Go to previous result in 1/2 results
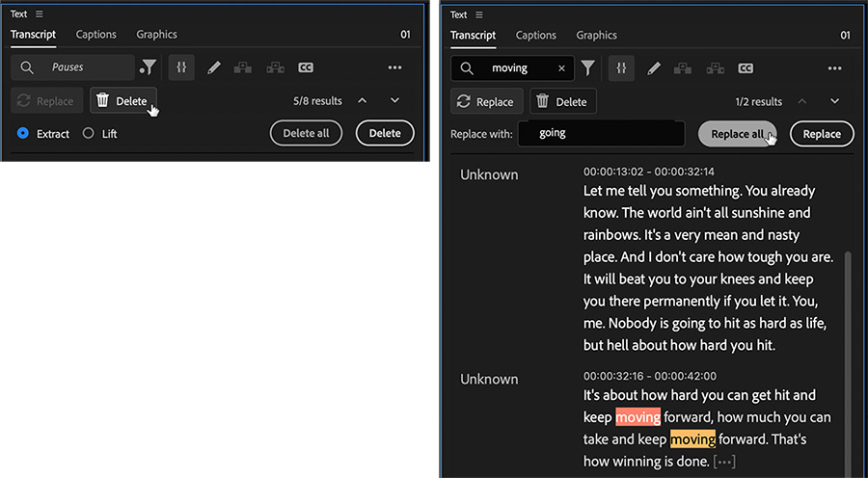 click(802, 101)
